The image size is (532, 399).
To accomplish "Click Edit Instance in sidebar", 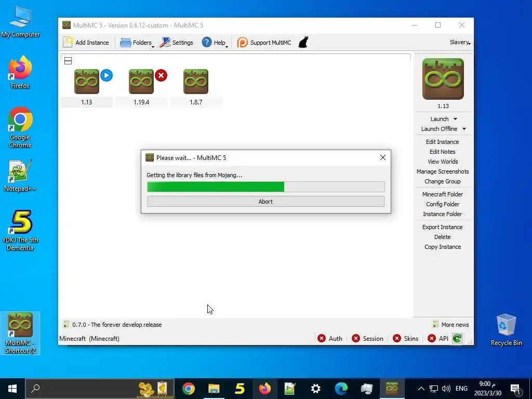I will (443, 142).
